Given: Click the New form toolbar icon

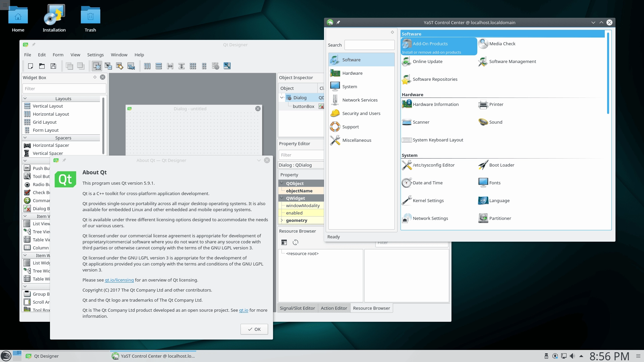Looking at the screenshot, I should click(31, 66).
